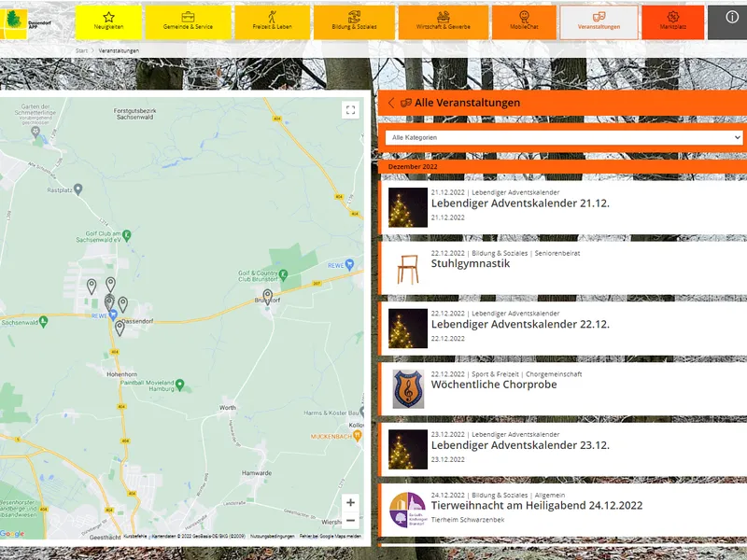Click the Paintball Movieland Hamburg pin

click(179, 384)
